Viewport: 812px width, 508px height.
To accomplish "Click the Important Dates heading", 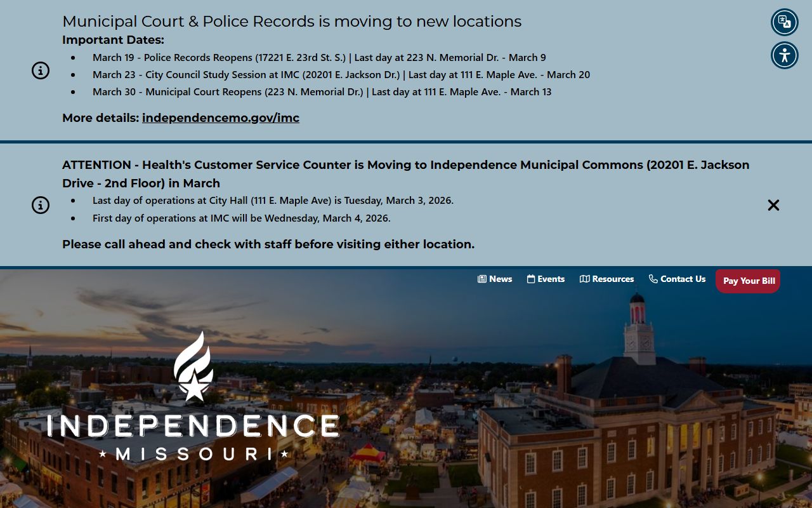I will point(113,39).
